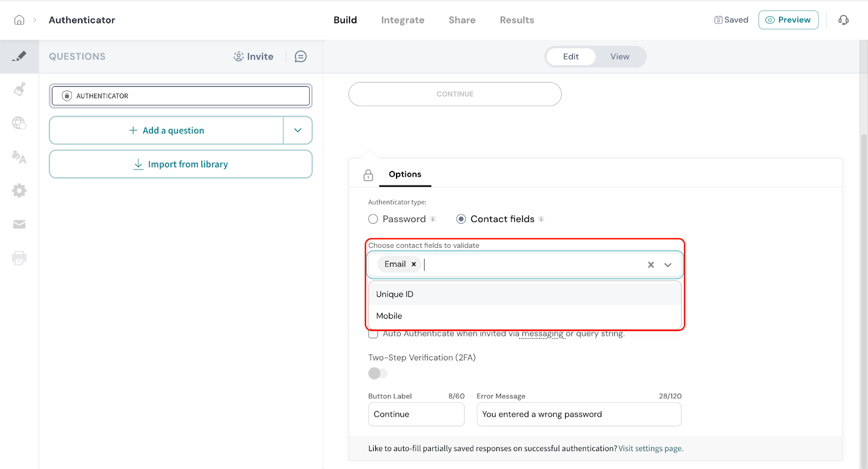
Task: Choose Mobile from the contact fields list
Action: pos(389,316)
